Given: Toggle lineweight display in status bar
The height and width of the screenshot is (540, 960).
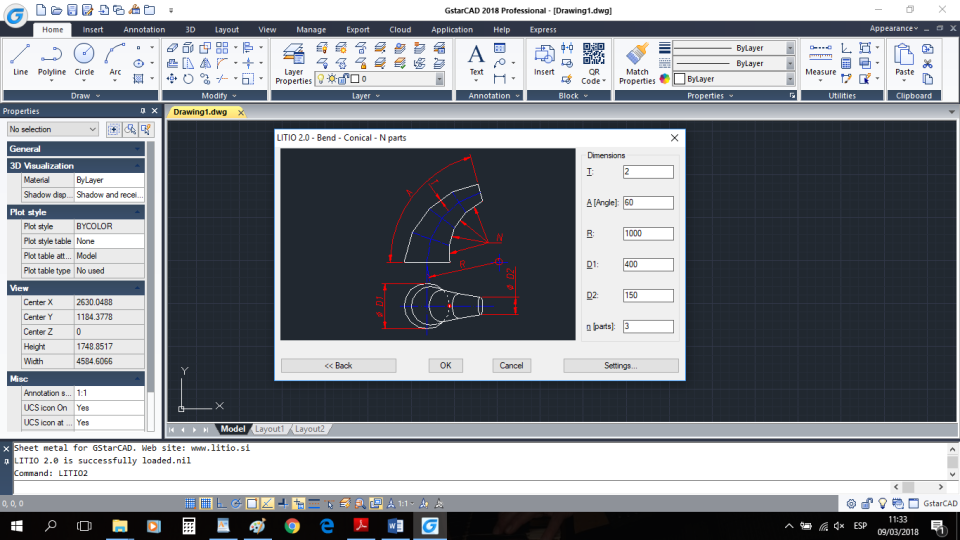Looking at the screenshot, I should point(314,504).
